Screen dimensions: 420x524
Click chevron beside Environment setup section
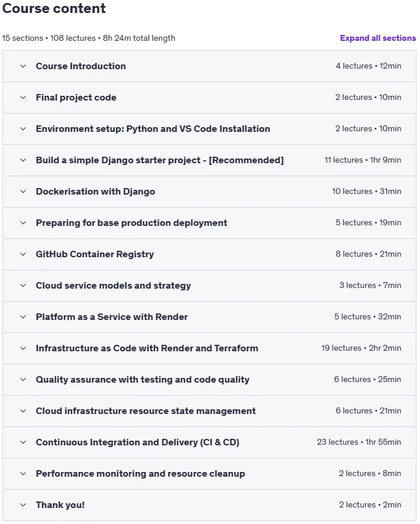click(x=23, y=129)
